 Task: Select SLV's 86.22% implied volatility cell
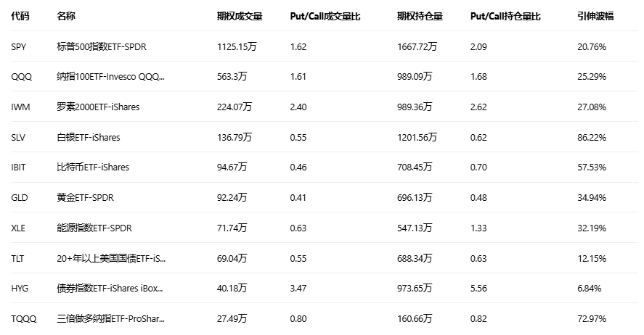click(x=592, y=138)
